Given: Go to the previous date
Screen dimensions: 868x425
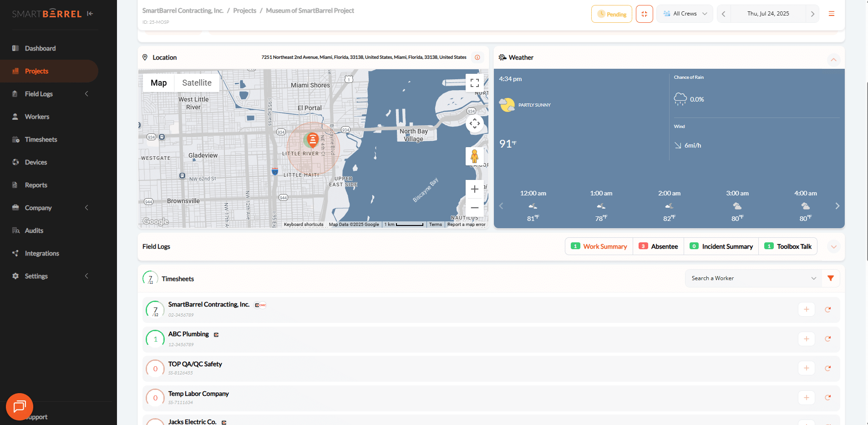Looking at the screenshot, I should coord(724,14).
